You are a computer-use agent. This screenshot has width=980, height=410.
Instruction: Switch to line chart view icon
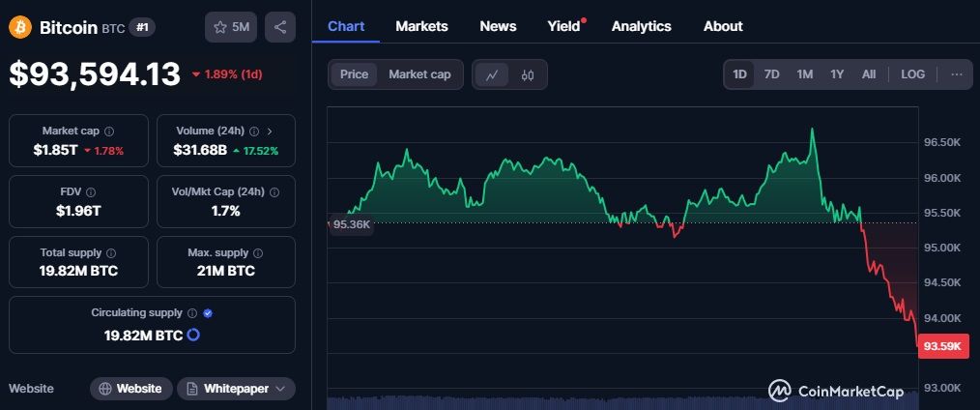coord(493,75)
